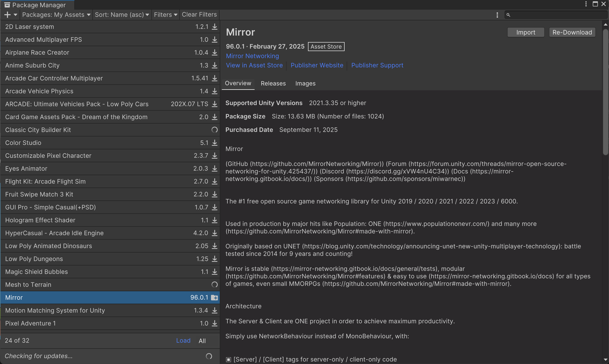Expand the add-package arrow dropdown

[x=15, y=15]
